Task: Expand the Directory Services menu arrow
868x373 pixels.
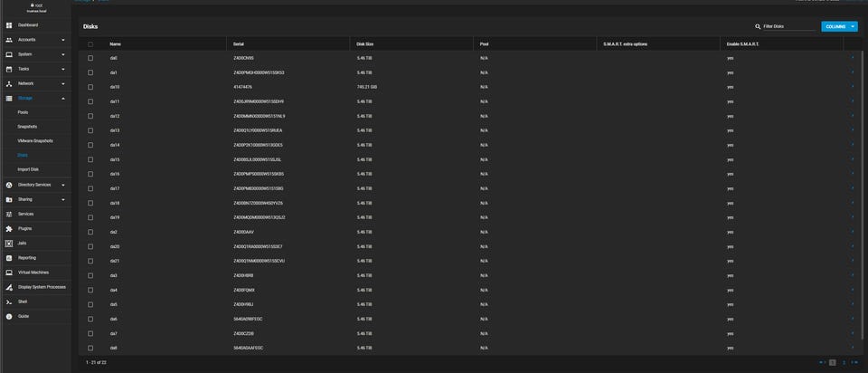Action: 63,185
